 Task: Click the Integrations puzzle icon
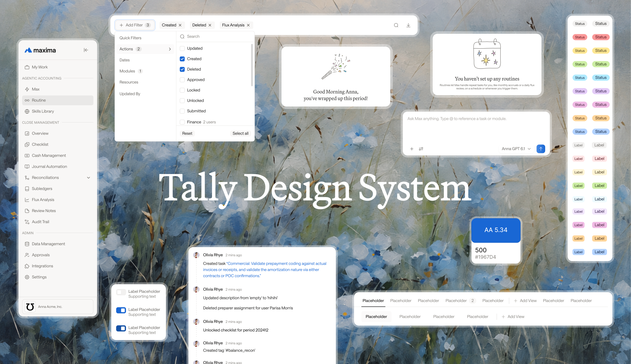pyautogui.click(x=27, y=266)
